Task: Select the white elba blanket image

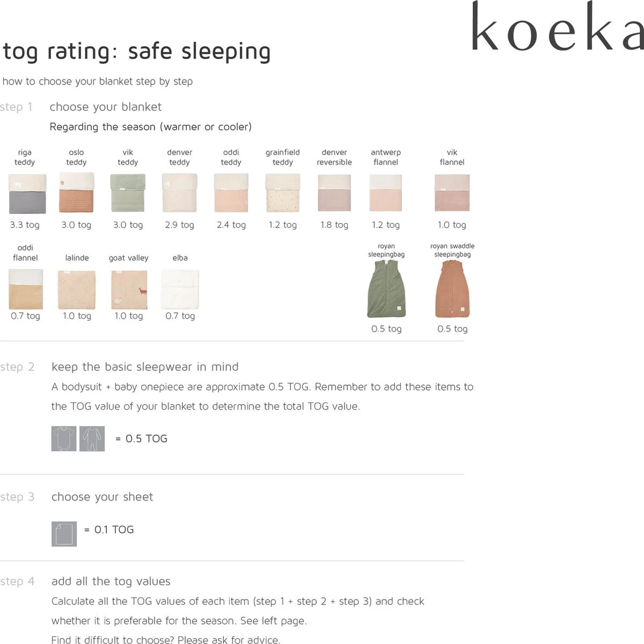Action: [x=180, y=289]
